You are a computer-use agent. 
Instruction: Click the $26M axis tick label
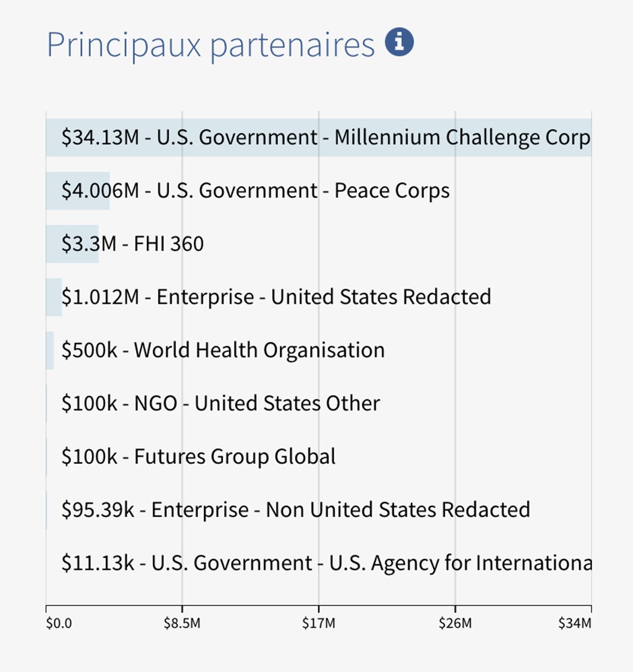tap(455, 623)
